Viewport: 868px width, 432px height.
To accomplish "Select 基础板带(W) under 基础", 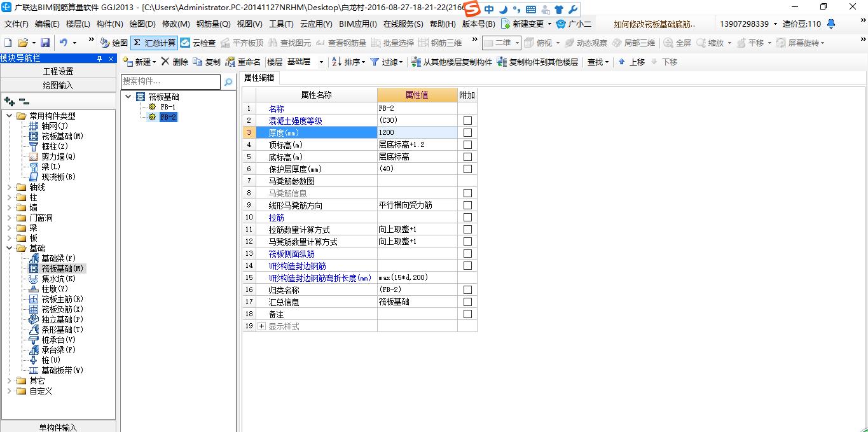I will 62,370.
